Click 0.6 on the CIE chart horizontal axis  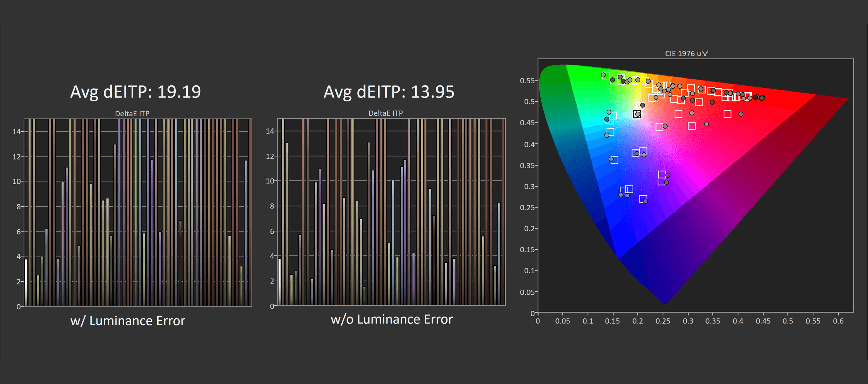[838, 321]
